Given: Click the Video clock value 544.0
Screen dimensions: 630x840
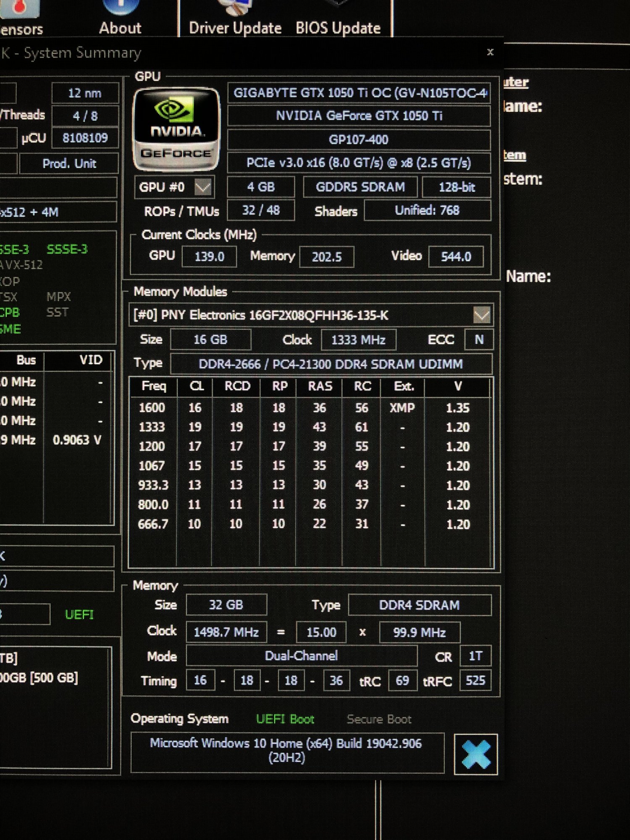Looking at the screenshot, I should tap(456, 257).
